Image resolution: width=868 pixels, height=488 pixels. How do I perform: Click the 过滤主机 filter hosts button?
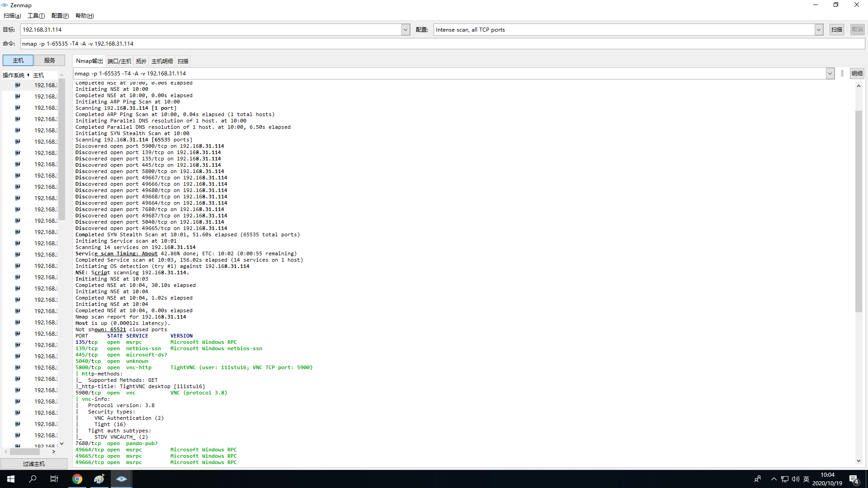click(x=34, y=464)
